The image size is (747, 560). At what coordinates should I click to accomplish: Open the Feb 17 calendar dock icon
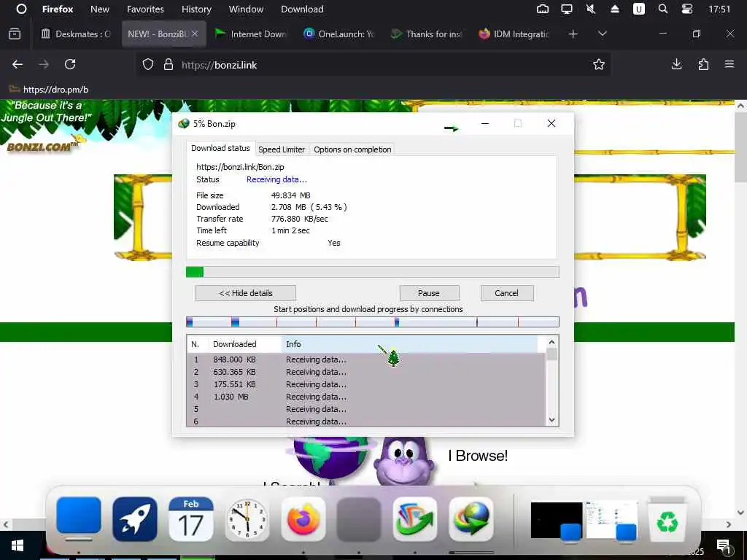pyautogui.click(x=190, y=519)
